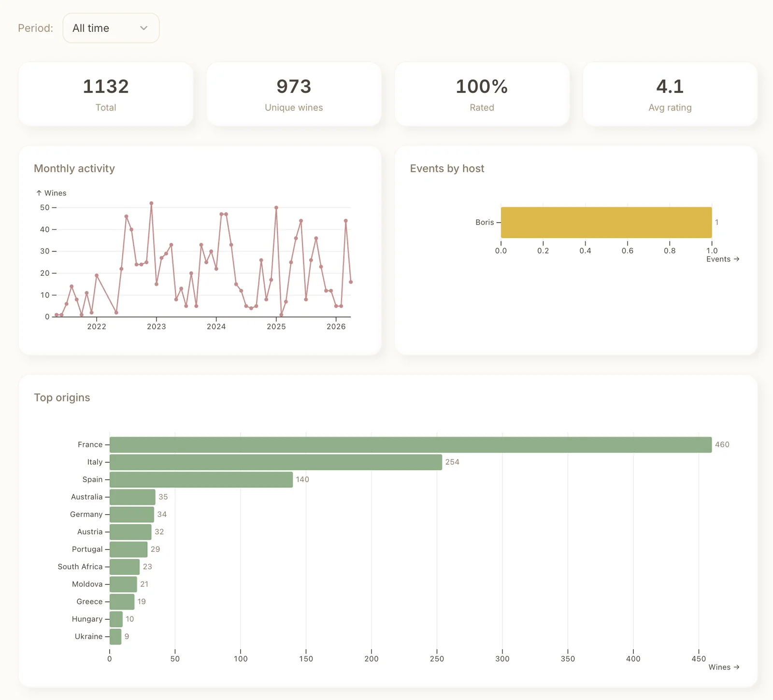
Task: Click the 1132 Total stat card
Action: click(105, 94)
